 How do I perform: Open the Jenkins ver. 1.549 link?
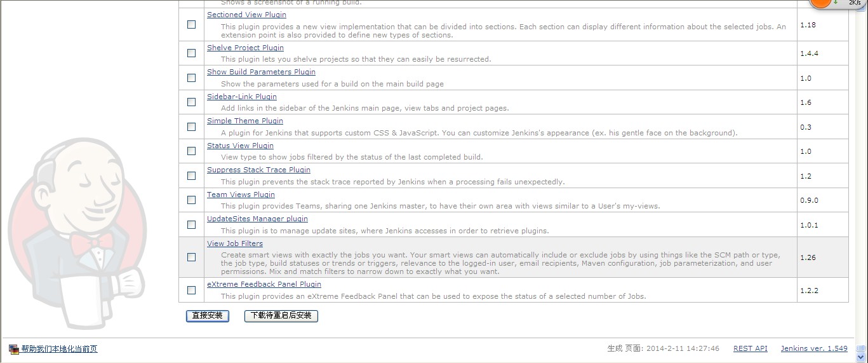[814, 348]
